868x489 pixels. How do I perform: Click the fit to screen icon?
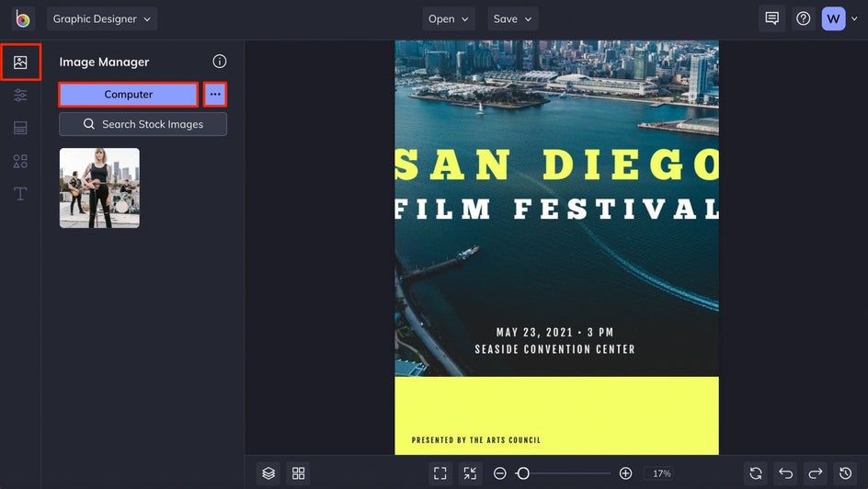pyautogui.click(x=440, y=473)
